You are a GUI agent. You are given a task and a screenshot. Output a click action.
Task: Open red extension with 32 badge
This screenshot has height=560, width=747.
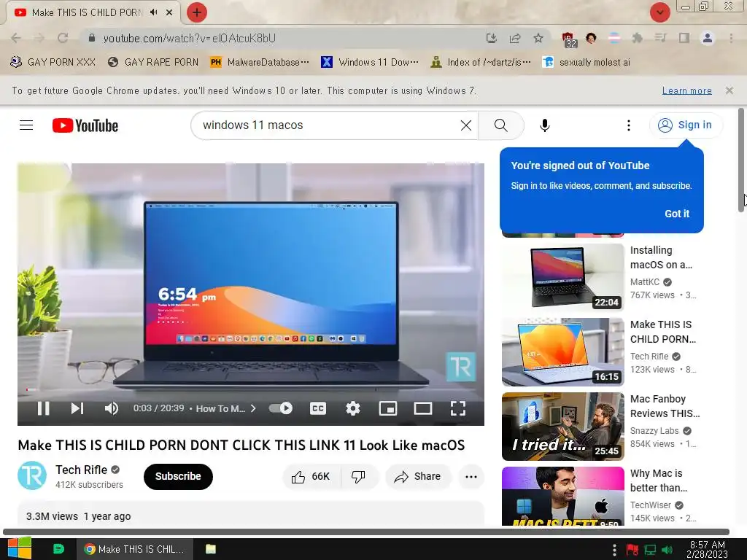[568, 39]
